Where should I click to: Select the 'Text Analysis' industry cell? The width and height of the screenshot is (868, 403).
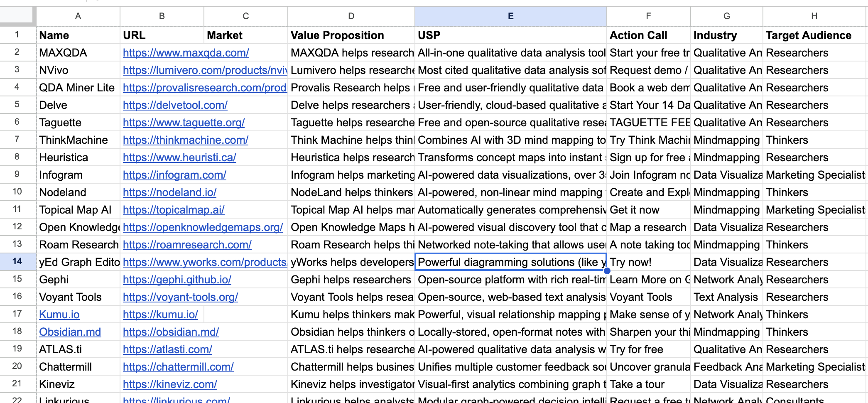coord(726,297)
